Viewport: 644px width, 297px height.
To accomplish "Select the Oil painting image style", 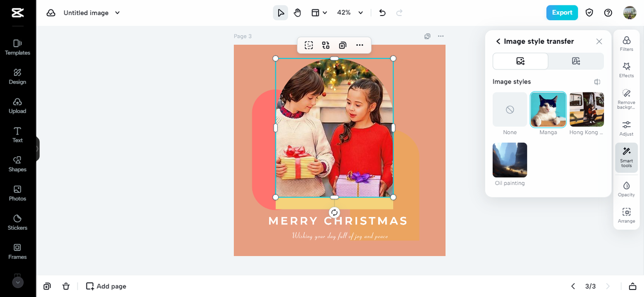I will [x=510, y=160].
